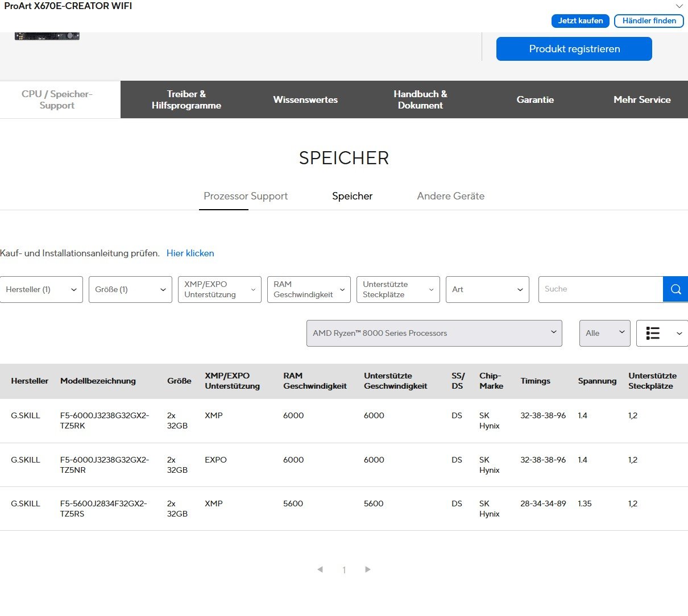Click the Produkt registrieren button
Image resolution: width=688 pixels, height=616 pixels.
[574, 49]
